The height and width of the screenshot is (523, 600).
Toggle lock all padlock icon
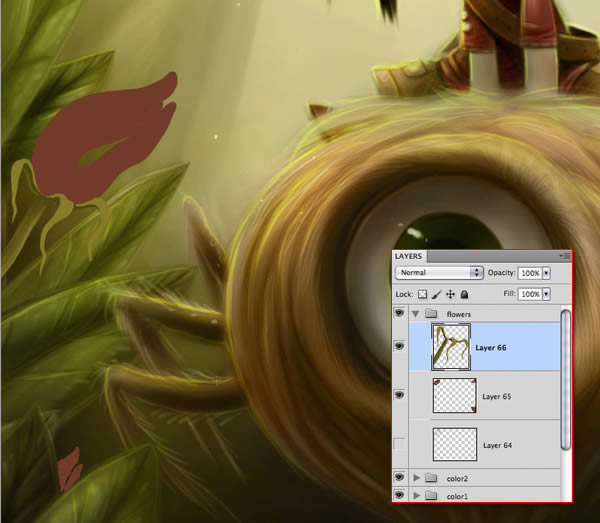(464, 294)
